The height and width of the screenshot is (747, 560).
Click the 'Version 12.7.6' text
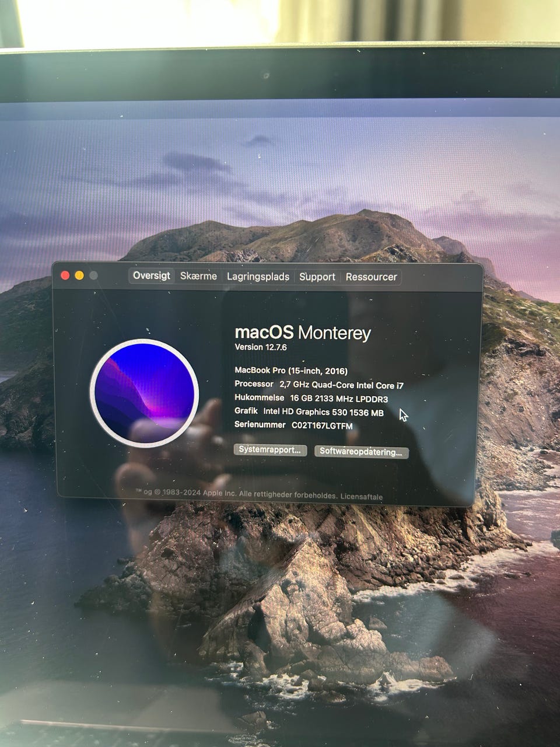(x=261, y=347)
